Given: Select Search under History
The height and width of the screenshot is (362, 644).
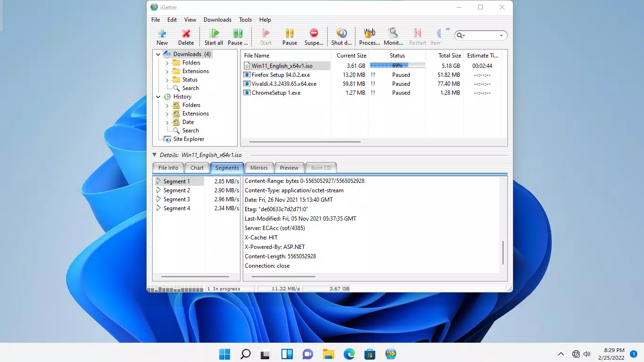Looking at the screenshot, I should point(190,131).
